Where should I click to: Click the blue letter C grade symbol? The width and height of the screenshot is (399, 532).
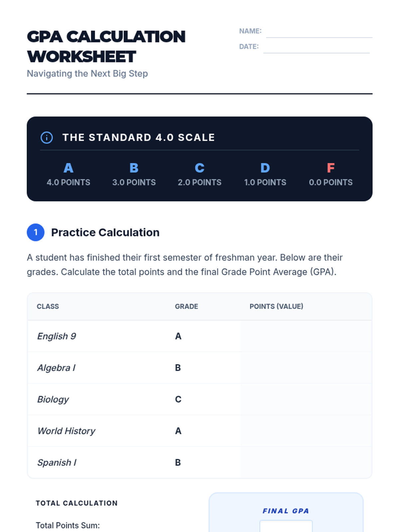(x=199, y=168)
